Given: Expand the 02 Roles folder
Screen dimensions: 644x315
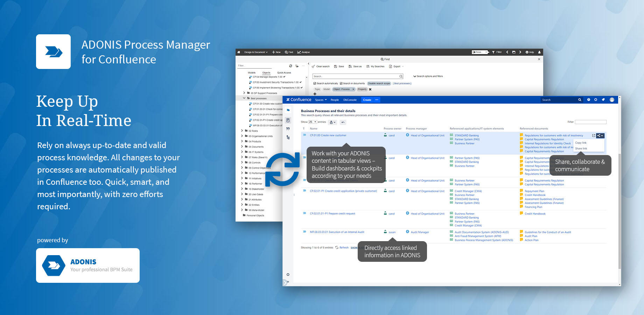Looking at the screenshot, I should [x=242, y=131].
